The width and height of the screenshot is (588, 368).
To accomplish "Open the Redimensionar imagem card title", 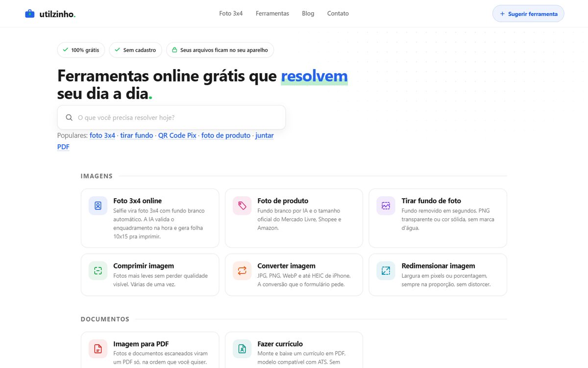I will [438, 266].
